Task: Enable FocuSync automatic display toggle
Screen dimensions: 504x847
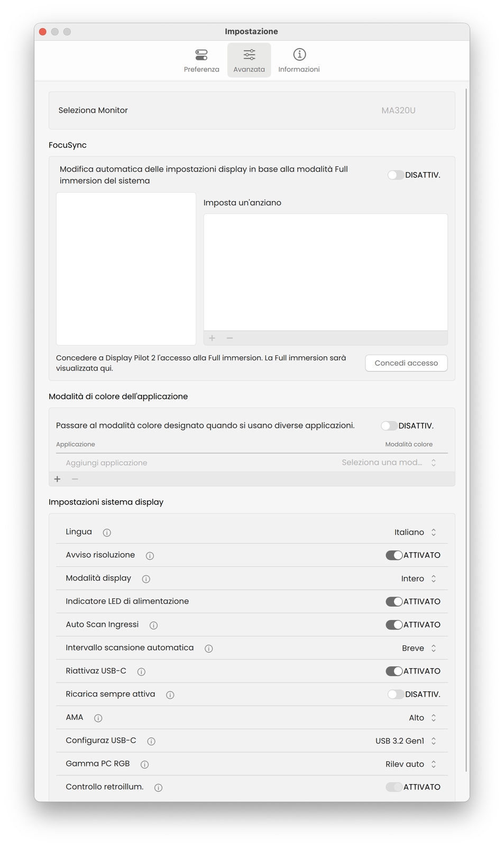Action: coord(395,175)
